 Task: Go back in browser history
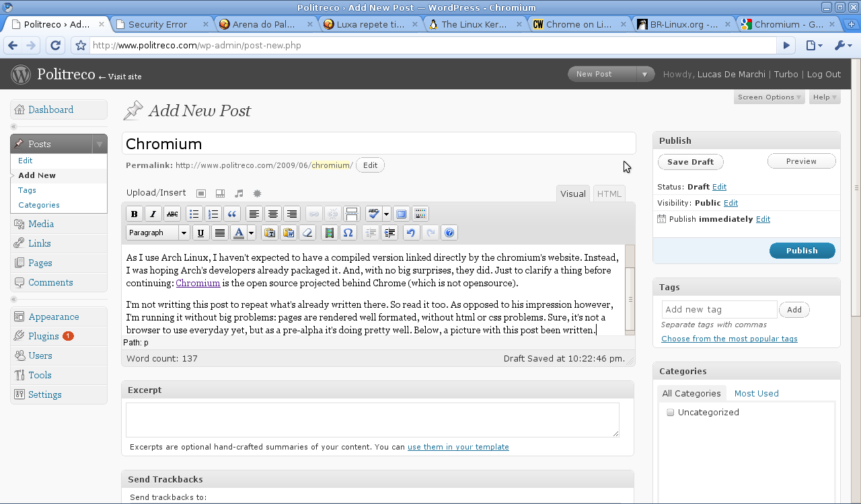(x=13, y=46)
